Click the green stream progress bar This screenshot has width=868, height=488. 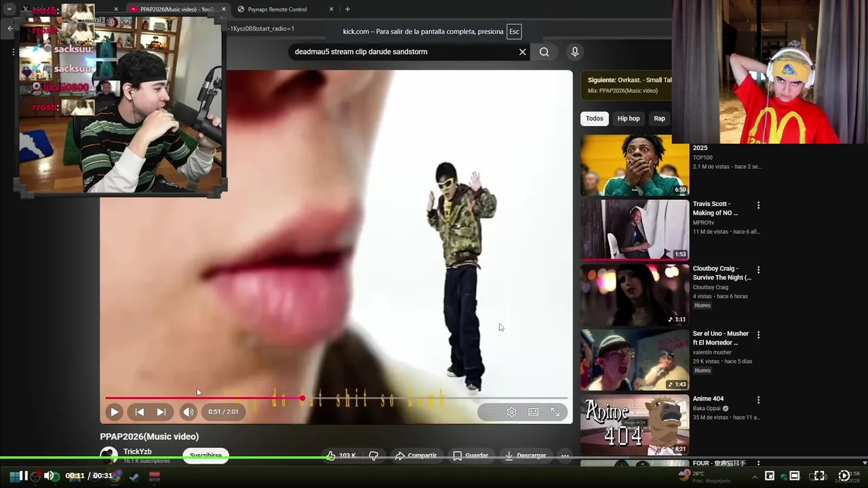pyautogui.click(x=434, y=457)
